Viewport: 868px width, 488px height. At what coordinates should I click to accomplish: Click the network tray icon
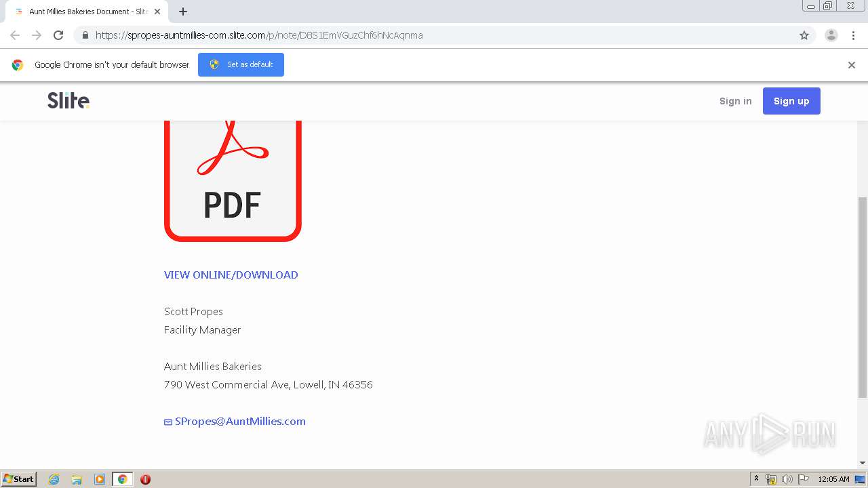[x=771, y=479]
